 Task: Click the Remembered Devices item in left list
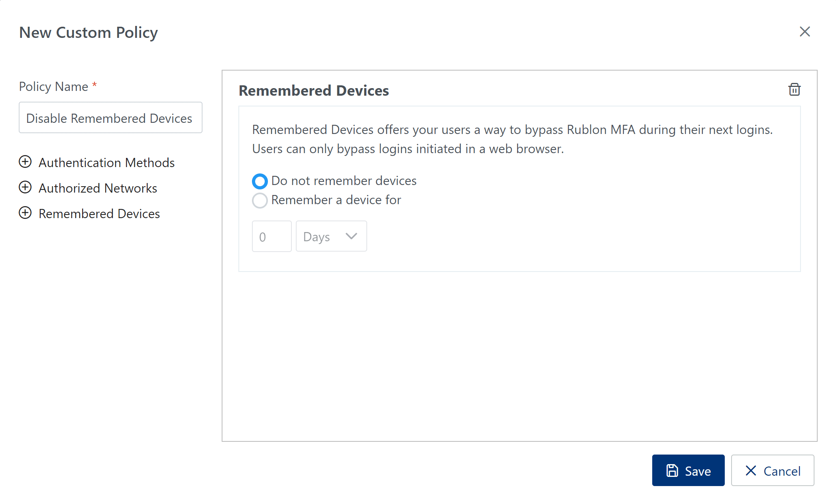click(x=99, y=214)
